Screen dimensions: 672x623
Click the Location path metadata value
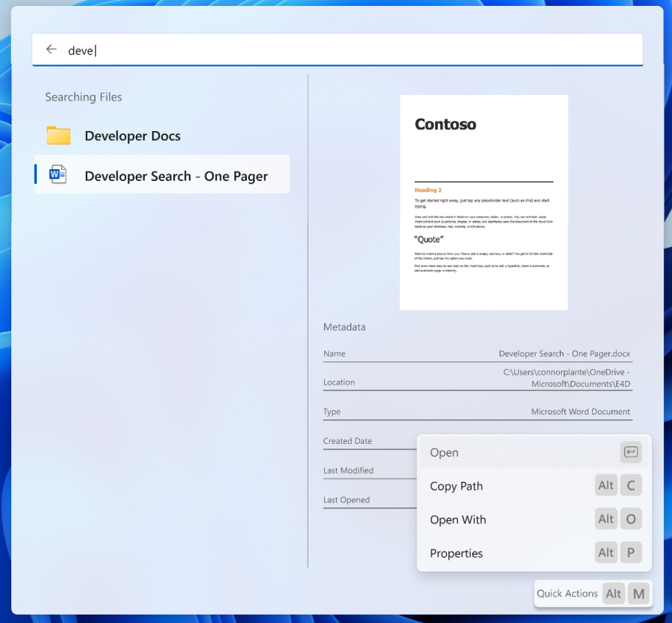[566, 378]
